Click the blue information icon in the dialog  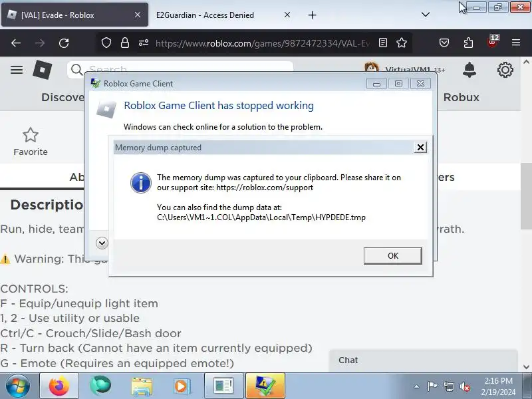(141, 182)
